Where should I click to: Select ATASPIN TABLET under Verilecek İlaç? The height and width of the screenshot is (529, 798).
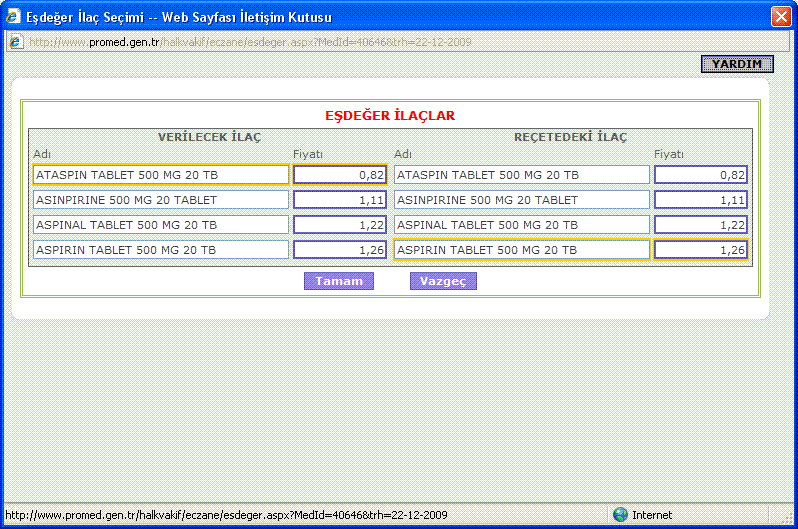click(x=161, y=175)
